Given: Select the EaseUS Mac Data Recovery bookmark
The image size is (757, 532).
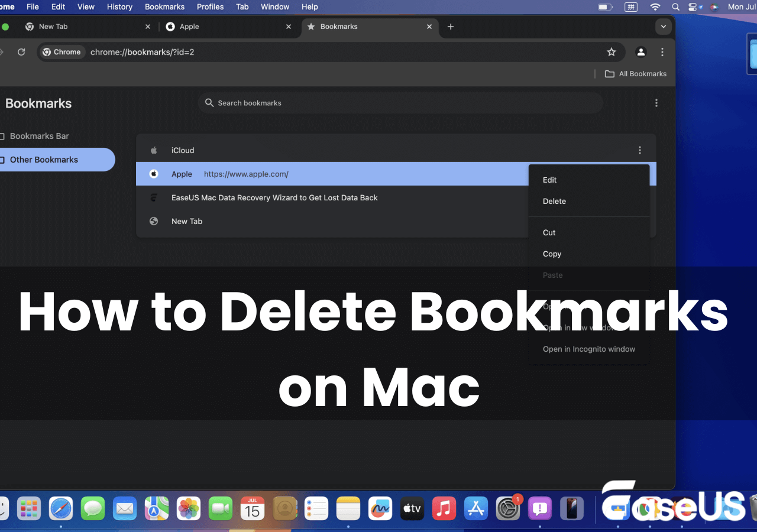Looking at the screenshot, I should (274, 197).
